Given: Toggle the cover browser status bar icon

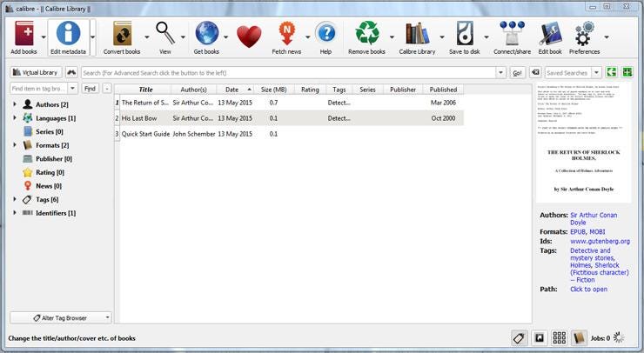Looking at the screenshot, I should (540, 338).
